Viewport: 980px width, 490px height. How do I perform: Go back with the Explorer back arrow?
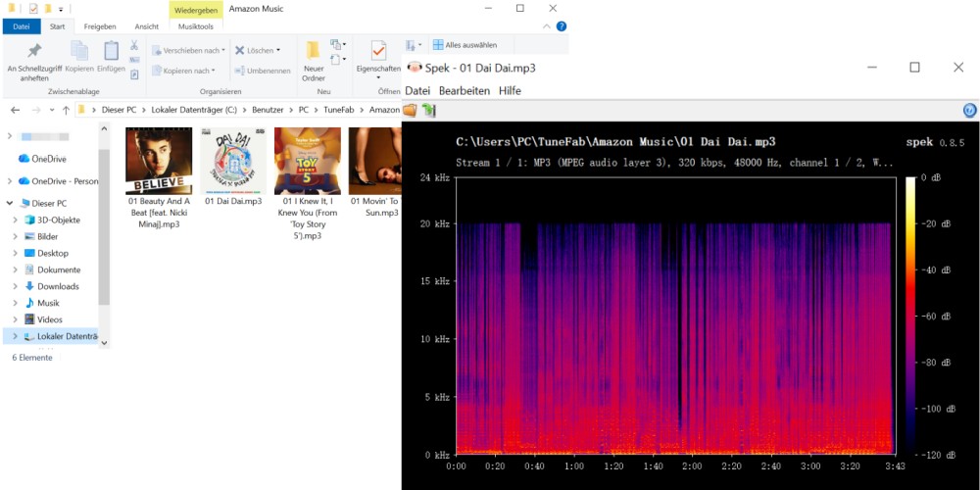(x=16, y=110)
